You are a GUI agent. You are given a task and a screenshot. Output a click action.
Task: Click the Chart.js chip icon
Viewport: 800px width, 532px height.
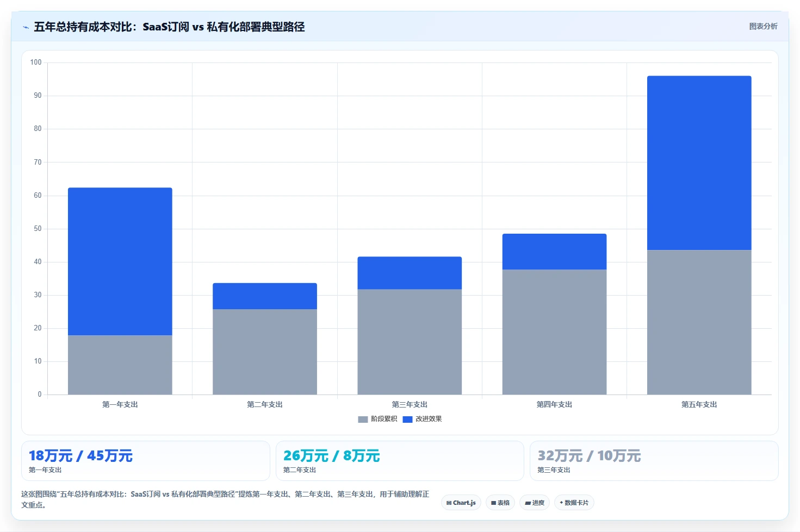[449, 503]
